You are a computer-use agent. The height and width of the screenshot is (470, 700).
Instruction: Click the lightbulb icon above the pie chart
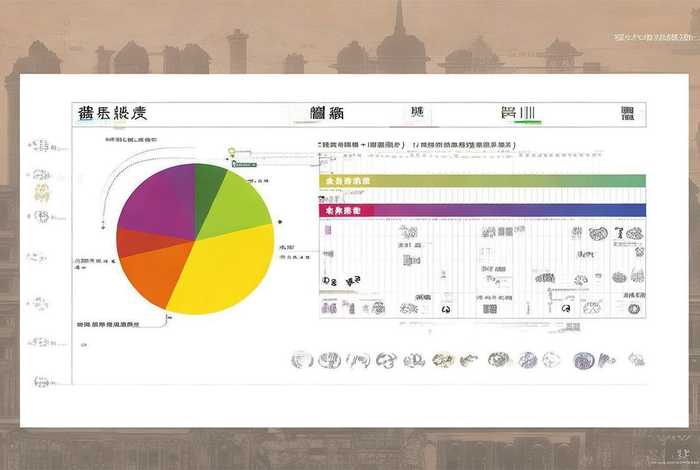(231, 152)
